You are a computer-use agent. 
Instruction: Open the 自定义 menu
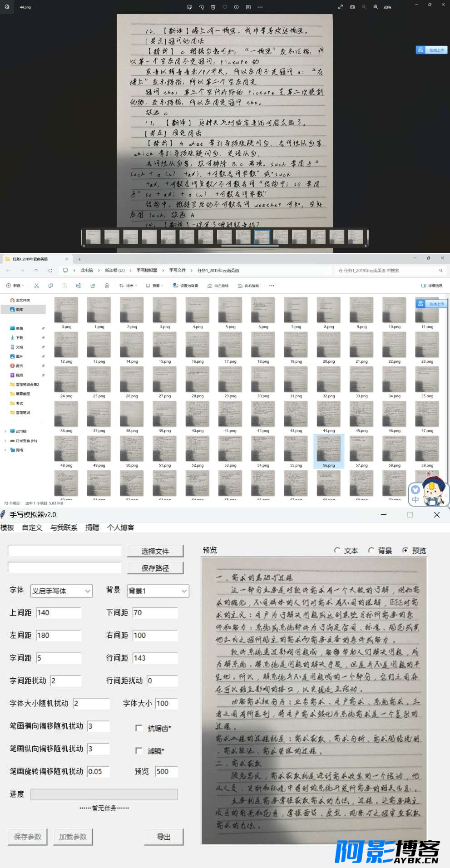tap(32, 527)
